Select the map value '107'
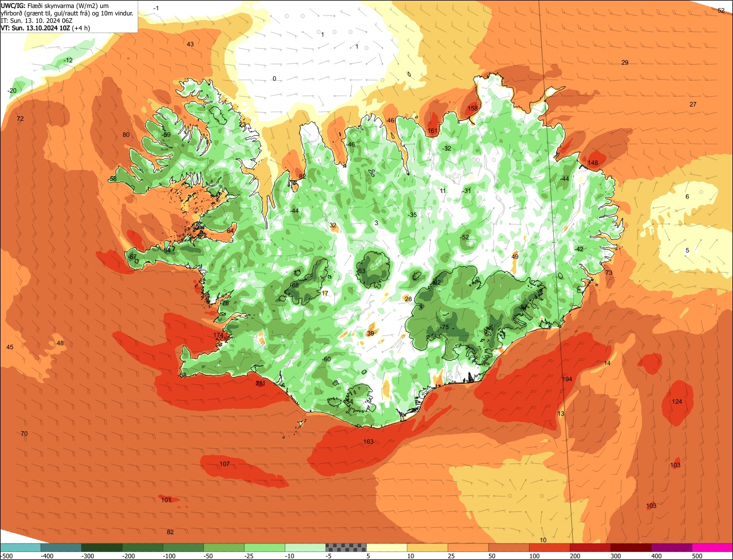The height and width of the screenshot is (560, 733). tap(224, 464)
